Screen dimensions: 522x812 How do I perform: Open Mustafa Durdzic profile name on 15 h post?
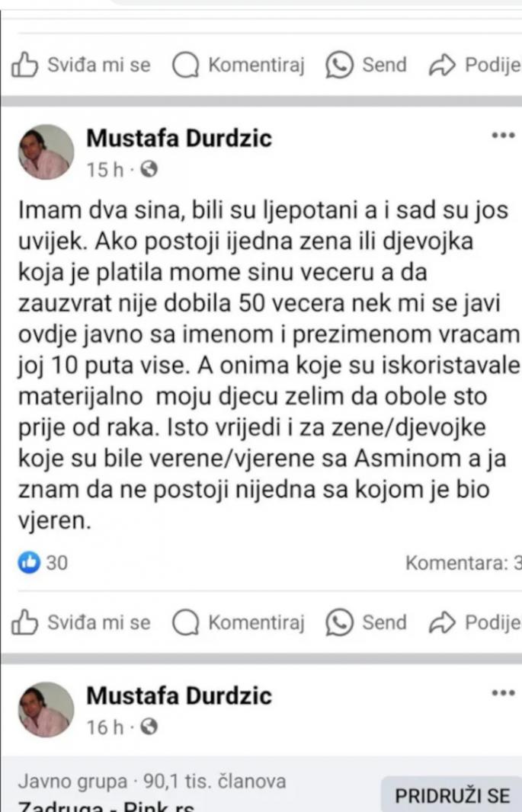pyautogui.click(x=178, y=139)
